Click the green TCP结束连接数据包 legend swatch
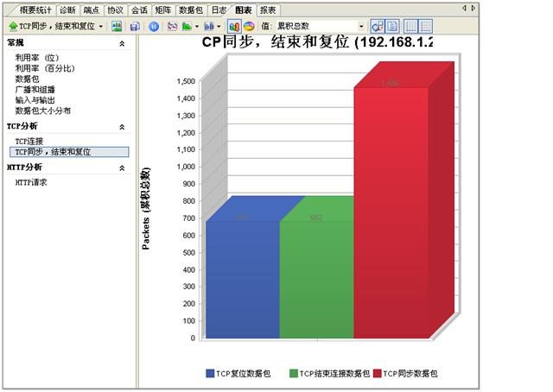Viewport: 553px width, 392px height. point(294,373)
